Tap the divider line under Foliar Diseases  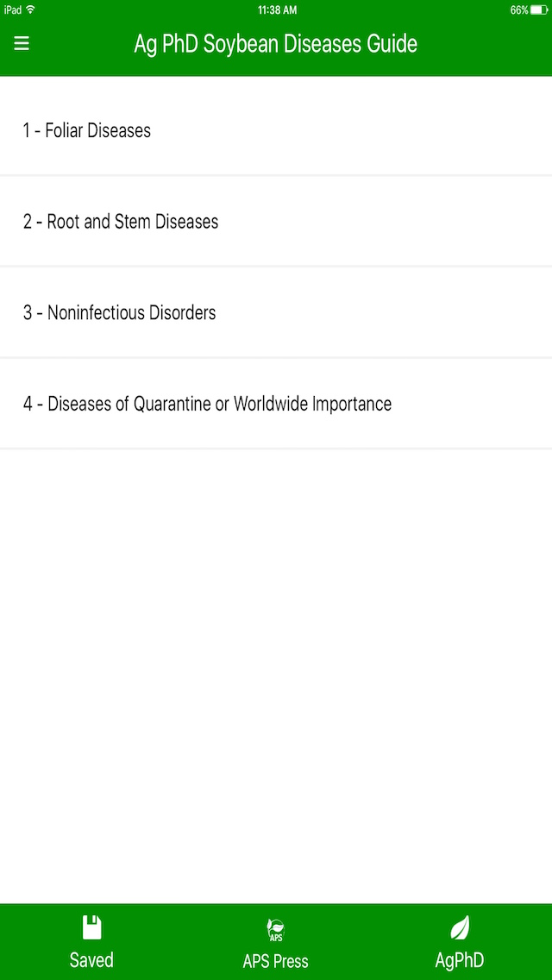click(276, 176)
